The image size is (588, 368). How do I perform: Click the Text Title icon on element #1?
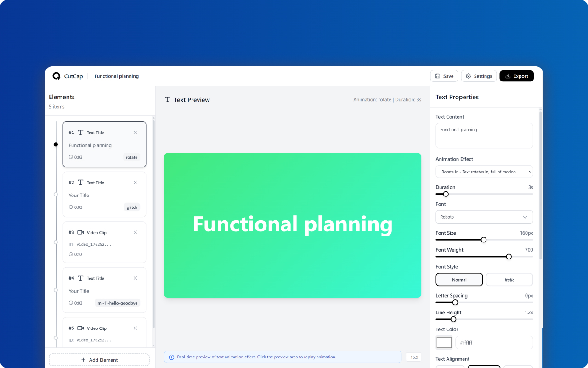point(81,132)
